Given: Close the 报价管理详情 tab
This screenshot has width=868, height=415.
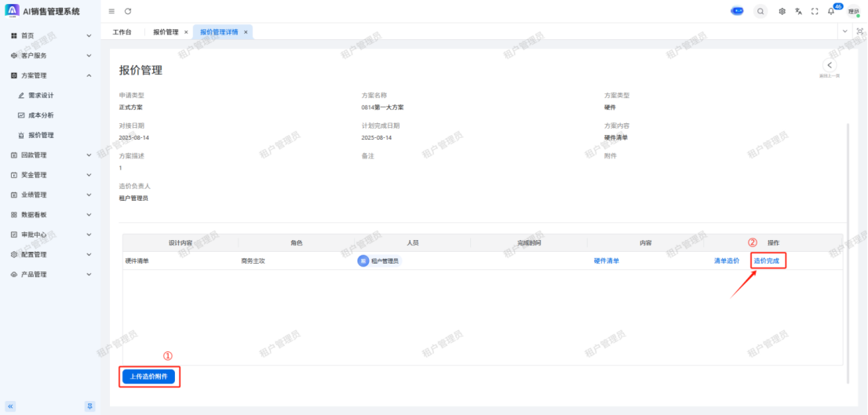Looking at the screenshot, I should 246,32.
